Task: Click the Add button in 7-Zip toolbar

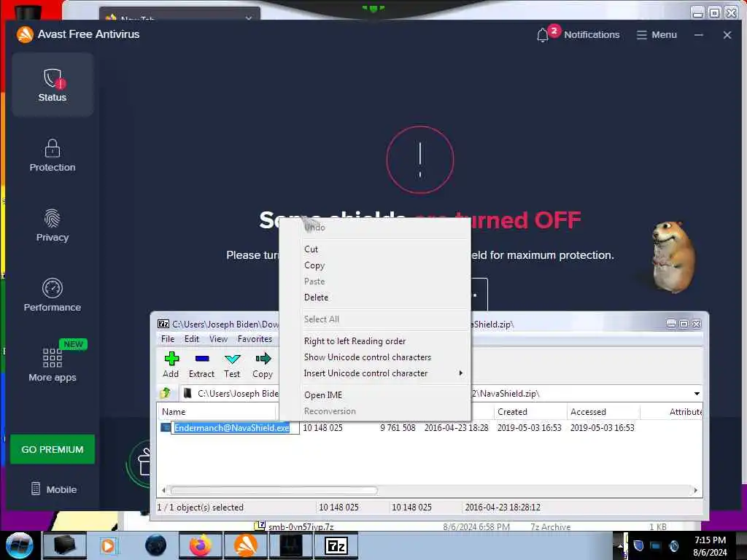Action: click(171, 365)
